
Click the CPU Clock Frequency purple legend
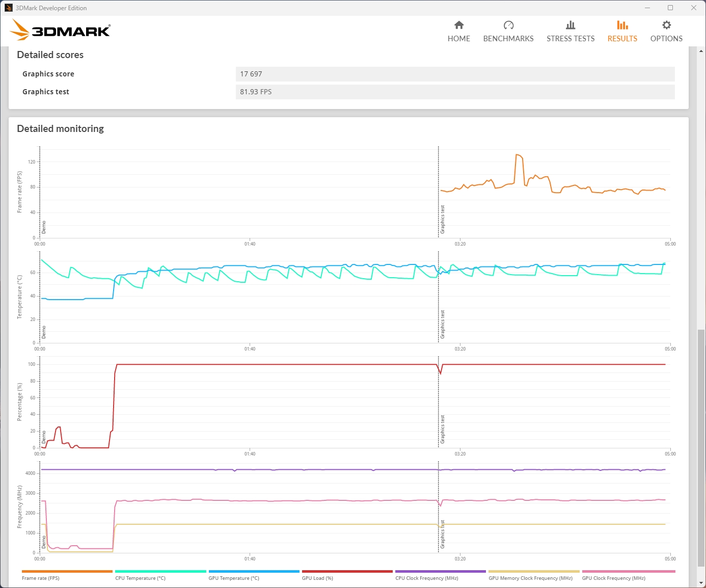click(441, 572)
